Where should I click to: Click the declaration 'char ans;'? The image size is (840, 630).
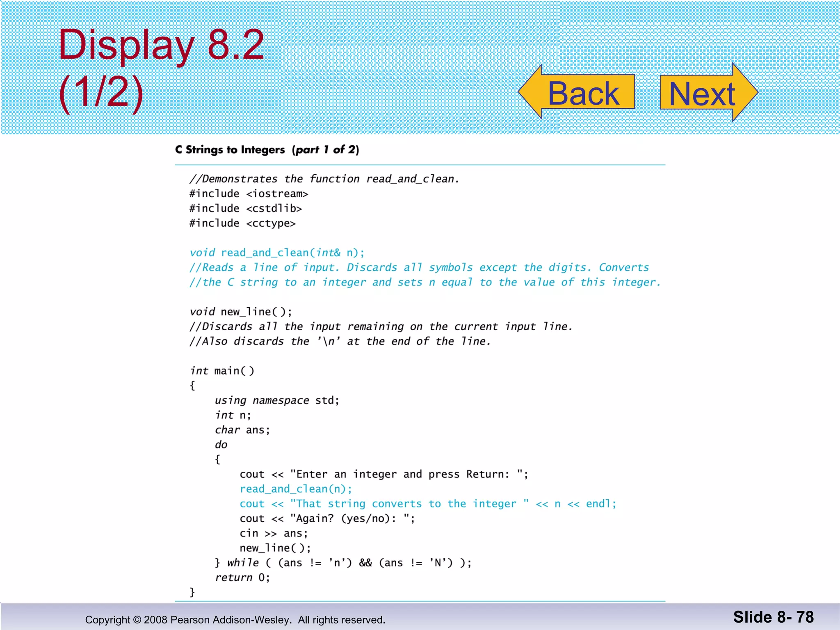point(242,430)
